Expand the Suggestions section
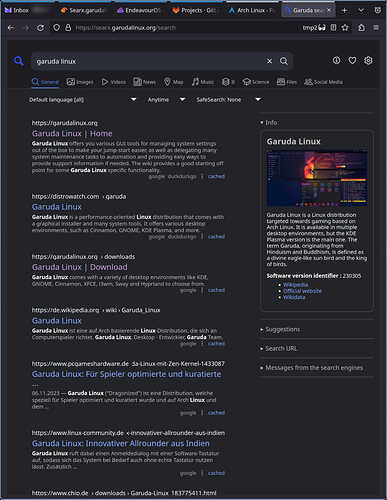 [x=282, y=329]
